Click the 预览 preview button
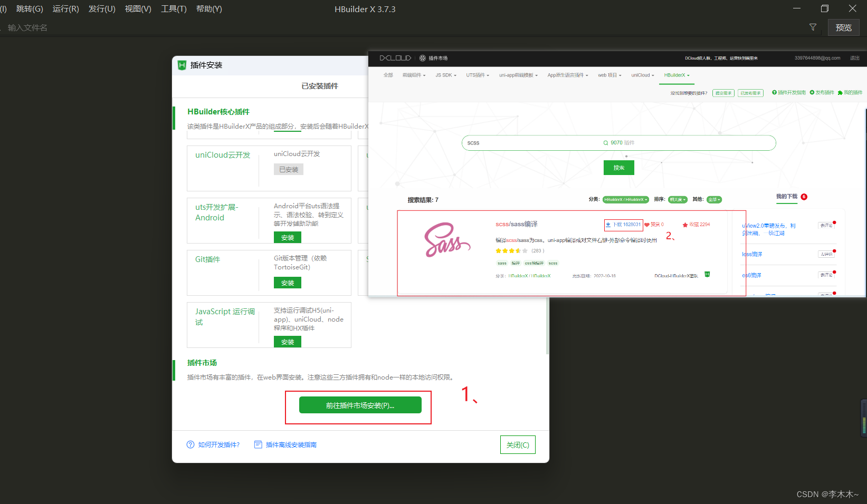The width and height of the screenshot is (867, 504). (843, 27)
